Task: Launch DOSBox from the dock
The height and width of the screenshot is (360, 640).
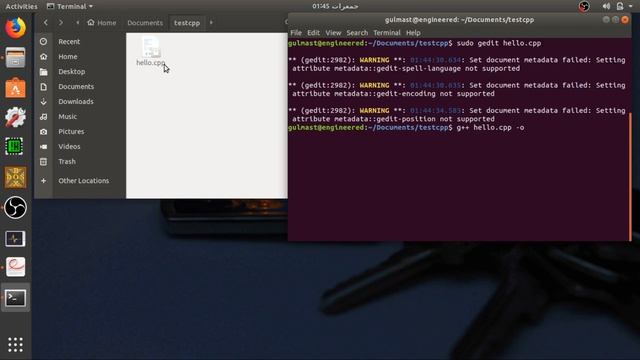Action: [x=16, y=177]
